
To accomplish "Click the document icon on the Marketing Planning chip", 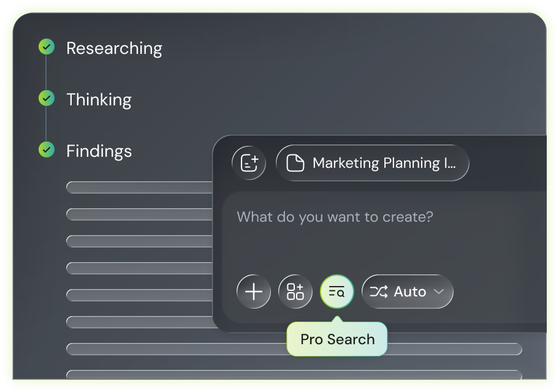I will click(296, 163).
